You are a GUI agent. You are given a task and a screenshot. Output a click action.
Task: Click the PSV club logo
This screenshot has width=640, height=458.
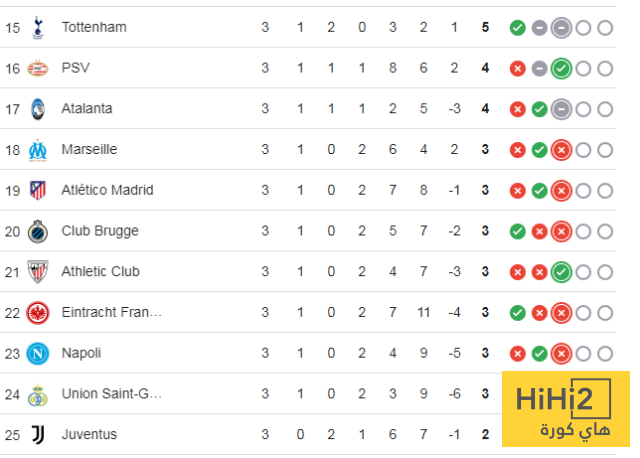tap(39, 68)
